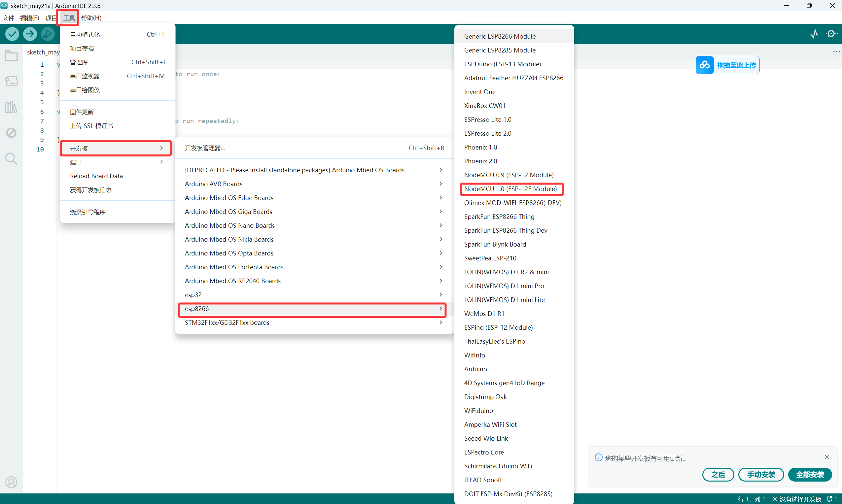The image size is (842, 504).
Task: Open the Library Manager sidebar icon
Action: click(11, 107)
